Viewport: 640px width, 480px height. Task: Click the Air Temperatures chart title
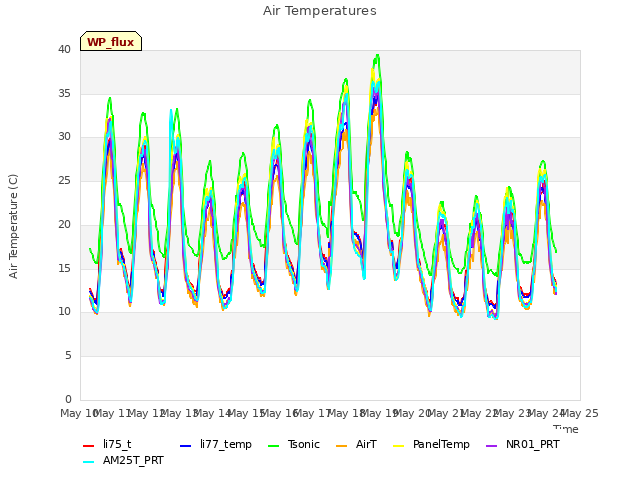click(320, 11)
